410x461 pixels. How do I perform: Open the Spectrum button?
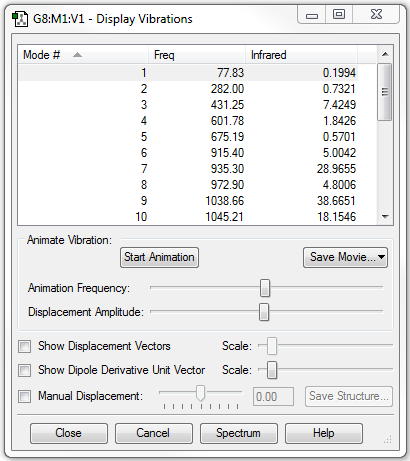coord(239,433)
